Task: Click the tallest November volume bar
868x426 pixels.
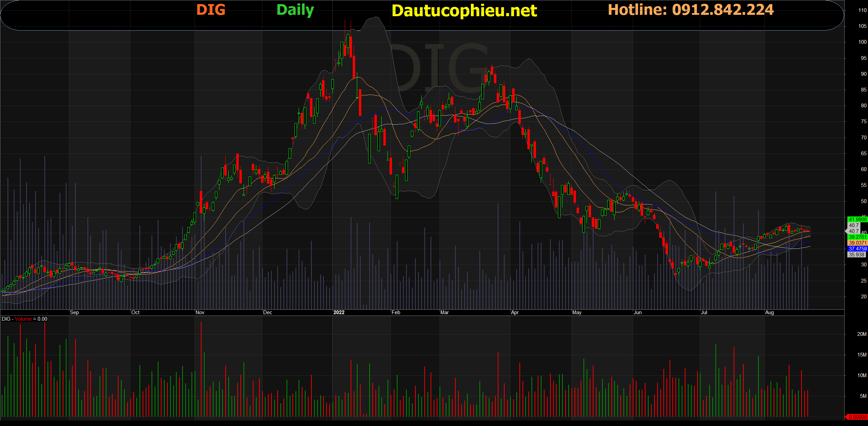Action: click(x=201, y=368)
